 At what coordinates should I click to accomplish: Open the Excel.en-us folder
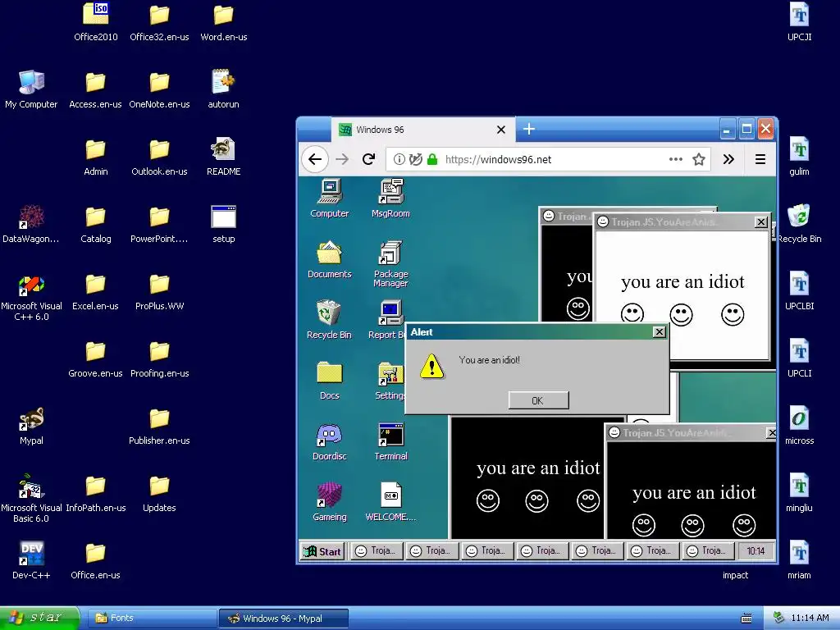coord(95,285)
